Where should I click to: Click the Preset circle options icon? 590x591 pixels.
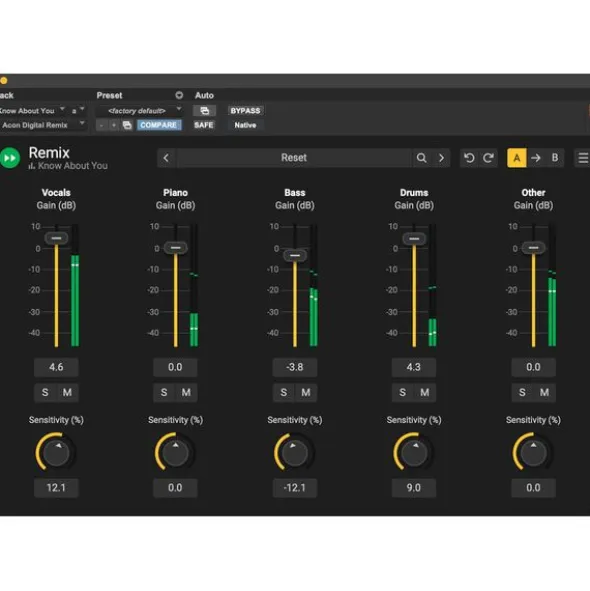click(179, 95)
